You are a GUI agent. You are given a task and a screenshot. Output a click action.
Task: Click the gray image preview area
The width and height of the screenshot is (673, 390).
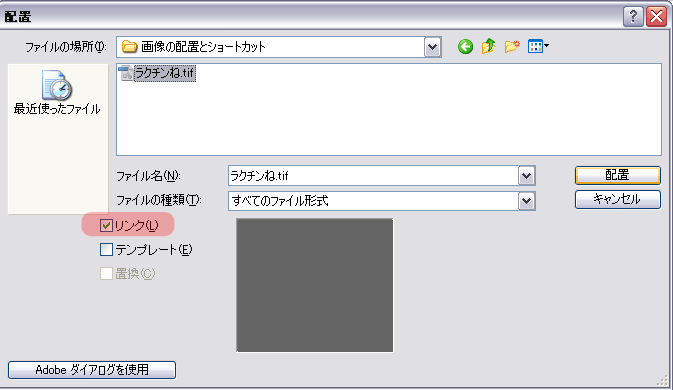pos(315,285)
